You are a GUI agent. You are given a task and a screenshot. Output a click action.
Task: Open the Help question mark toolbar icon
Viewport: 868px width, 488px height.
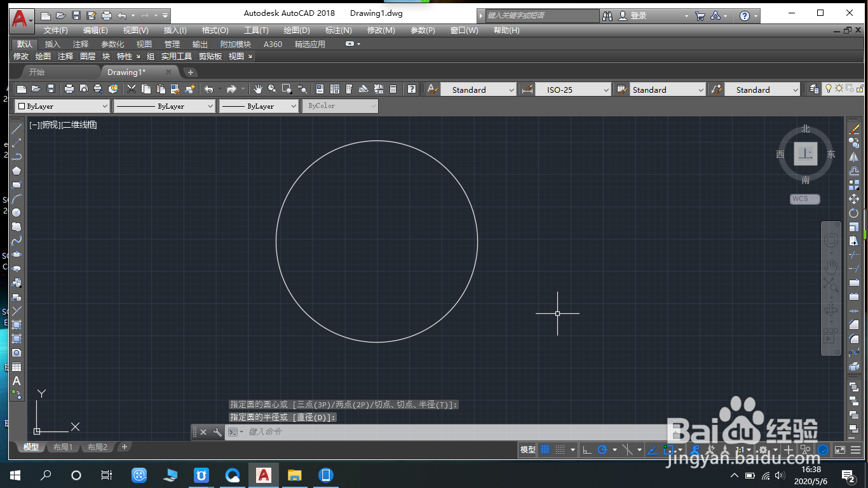tap(412, 89)
